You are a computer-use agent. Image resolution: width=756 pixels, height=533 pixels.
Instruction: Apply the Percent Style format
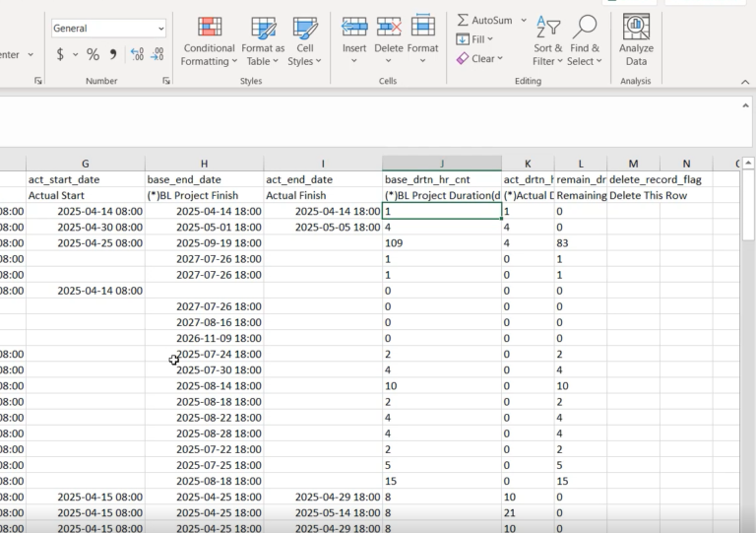94,54
